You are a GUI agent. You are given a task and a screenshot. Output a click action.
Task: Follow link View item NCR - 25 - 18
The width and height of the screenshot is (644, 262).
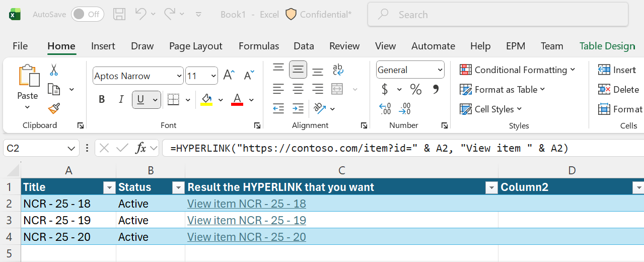[x=247, y=204]
